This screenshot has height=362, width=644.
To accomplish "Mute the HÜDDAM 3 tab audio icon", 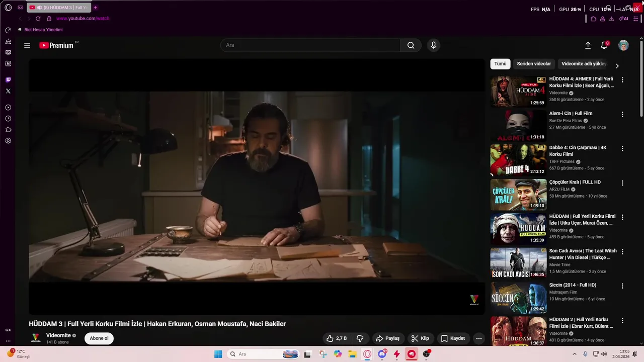I will click(x=39, y=8).
